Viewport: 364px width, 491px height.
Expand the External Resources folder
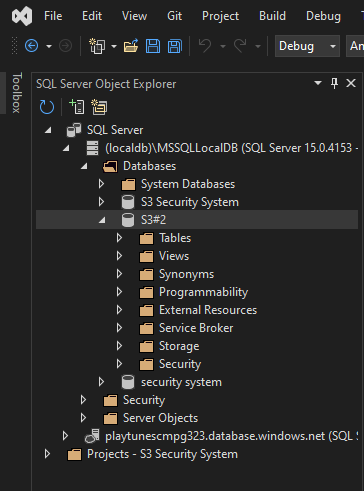coord(119,310)
